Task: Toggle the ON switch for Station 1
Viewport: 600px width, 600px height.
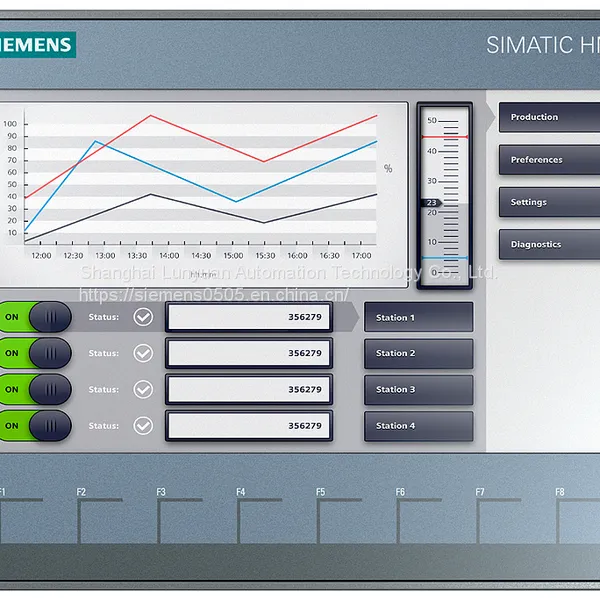Action: (35, 317)
